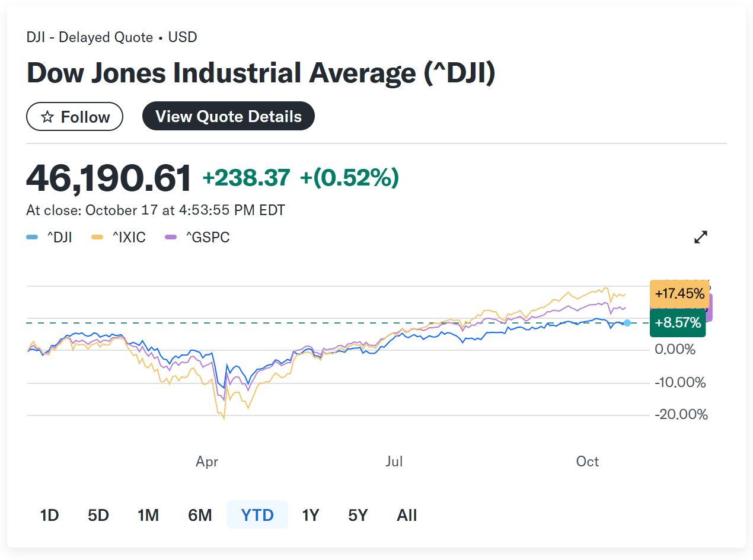753x560 pixels.
Task: Select the YTD range tab
Action: click(257, 515)
